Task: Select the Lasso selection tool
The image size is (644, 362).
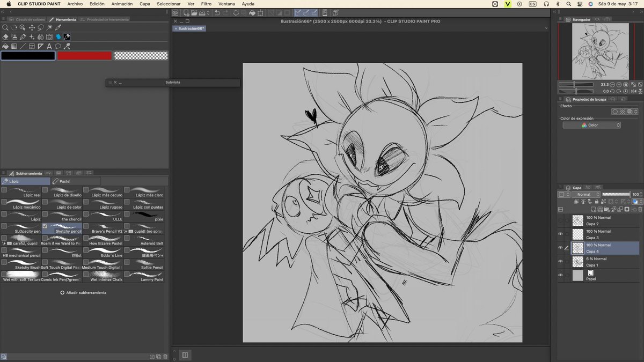Action: [41, 27]
